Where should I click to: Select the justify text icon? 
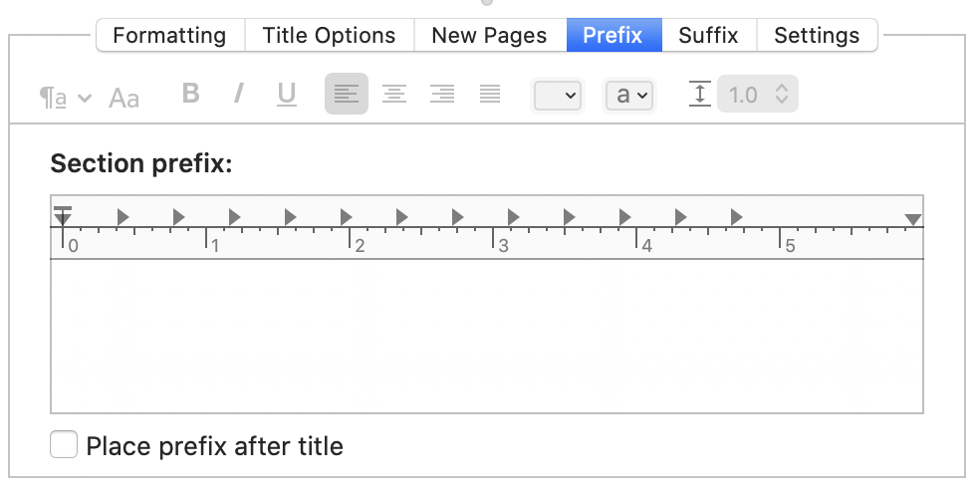point(490,95)
